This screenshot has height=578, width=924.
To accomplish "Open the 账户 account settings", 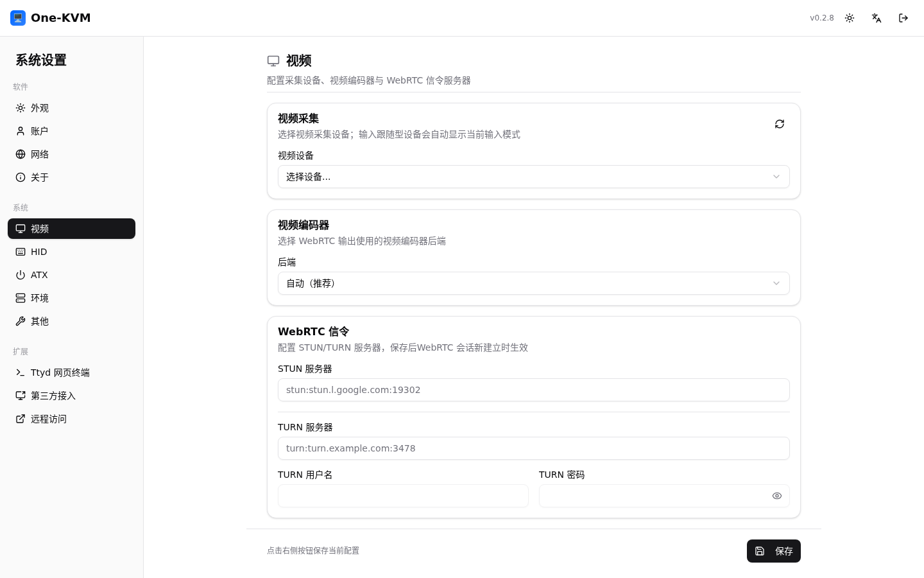I will click(71, 131).
